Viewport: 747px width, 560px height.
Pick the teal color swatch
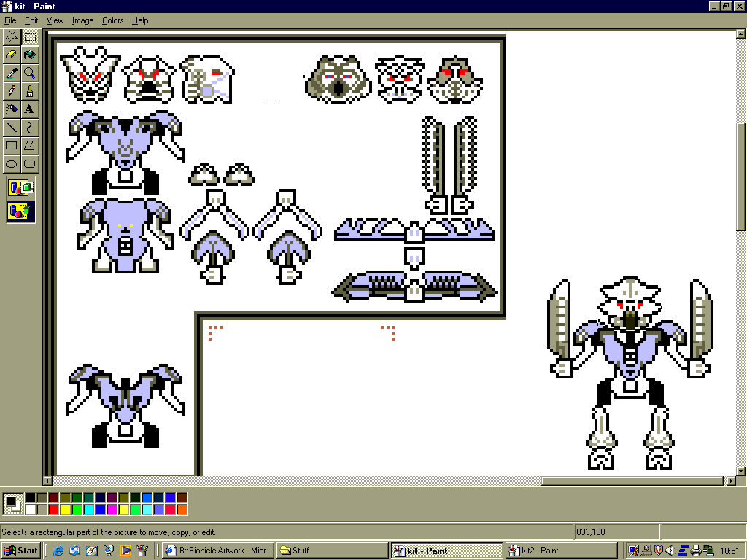pos(88,498)
